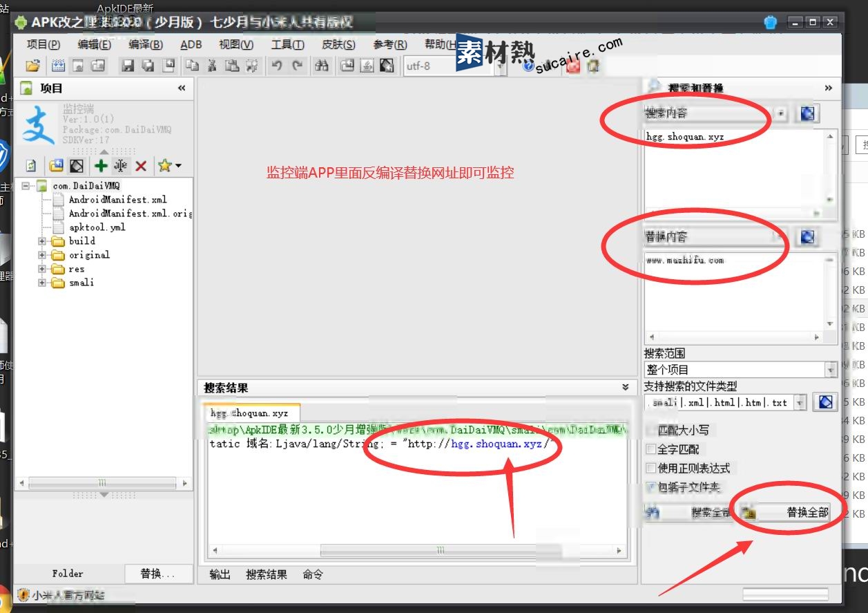Switch to the 输出 bottom tab
This screenshot has width=868, height=613.
click(x=220, y=574)
